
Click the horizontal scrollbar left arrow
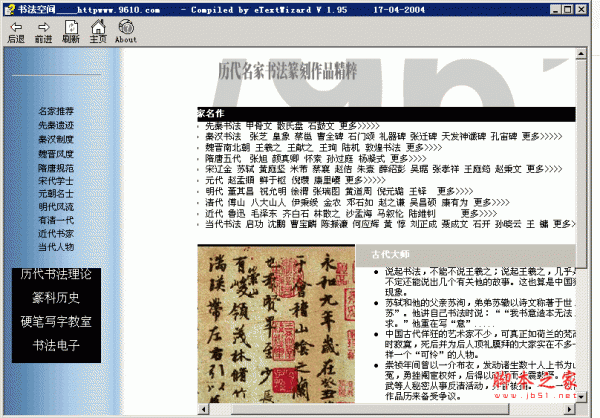(x=203, y=409)
